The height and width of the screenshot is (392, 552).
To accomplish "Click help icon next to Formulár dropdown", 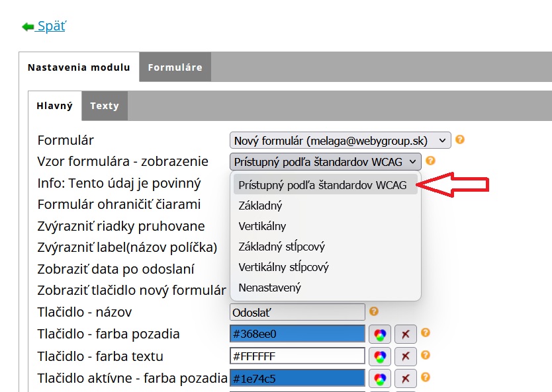I will point(460,139).
